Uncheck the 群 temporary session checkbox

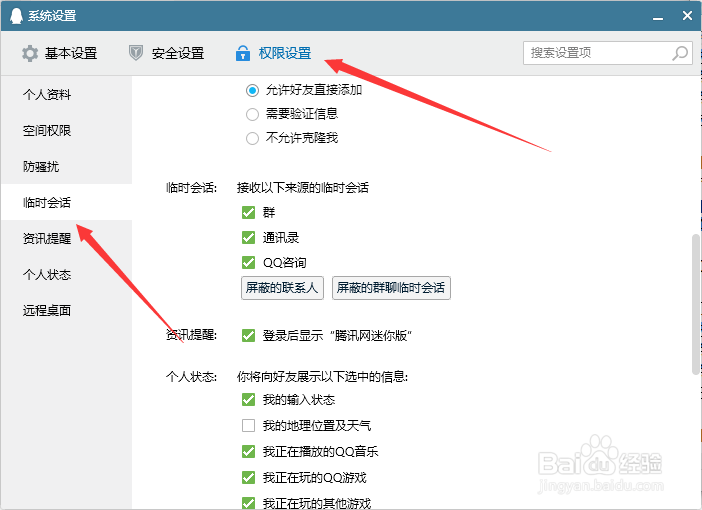248,212
